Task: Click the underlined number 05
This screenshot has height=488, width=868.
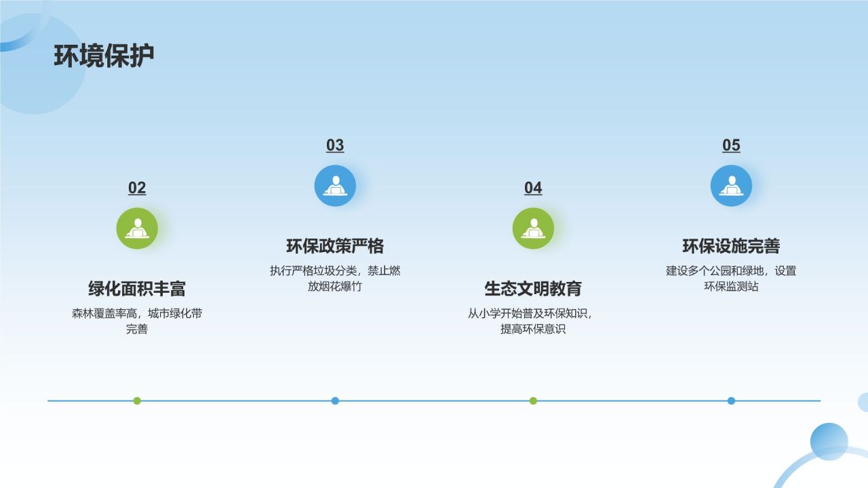Action: click(731, 145)
